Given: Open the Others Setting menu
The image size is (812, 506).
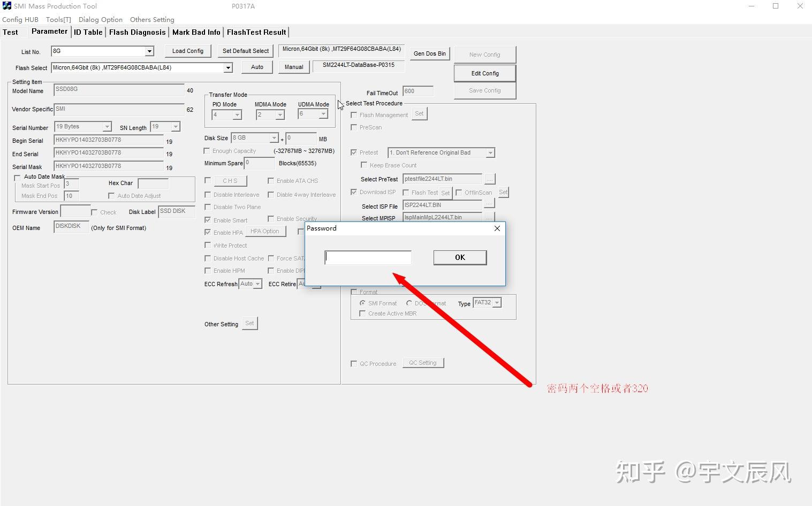Looking at the screenshot, I should pyautogui.click(x=152, y=20).
